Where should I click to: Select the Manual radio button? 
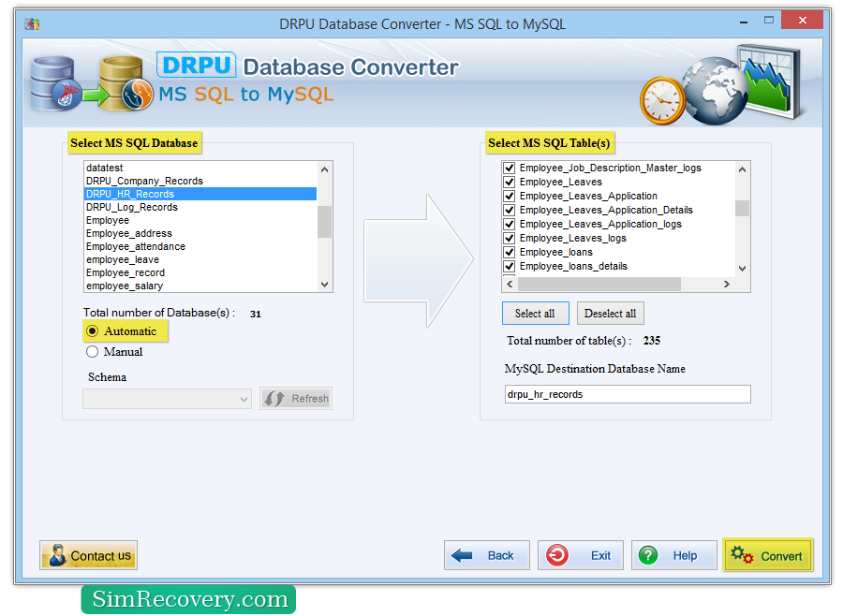tap(93, 352)
